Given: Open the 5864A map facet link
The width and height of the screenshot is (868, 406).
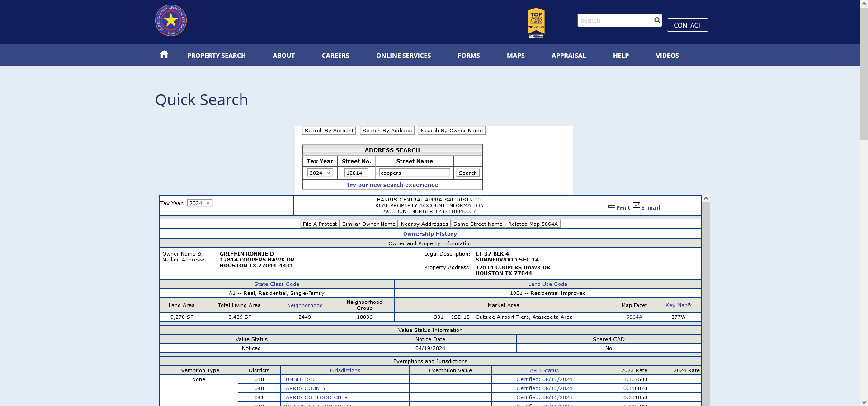Looking at the screenshot, I should pyautogui.click(x=634, y=317).
